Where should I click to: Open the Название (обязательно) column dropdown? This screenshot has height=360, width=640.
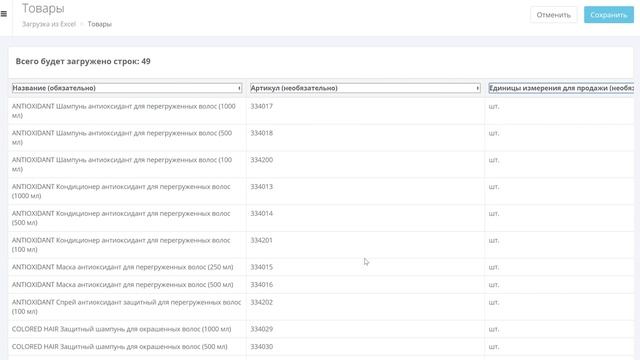[127, 88]
